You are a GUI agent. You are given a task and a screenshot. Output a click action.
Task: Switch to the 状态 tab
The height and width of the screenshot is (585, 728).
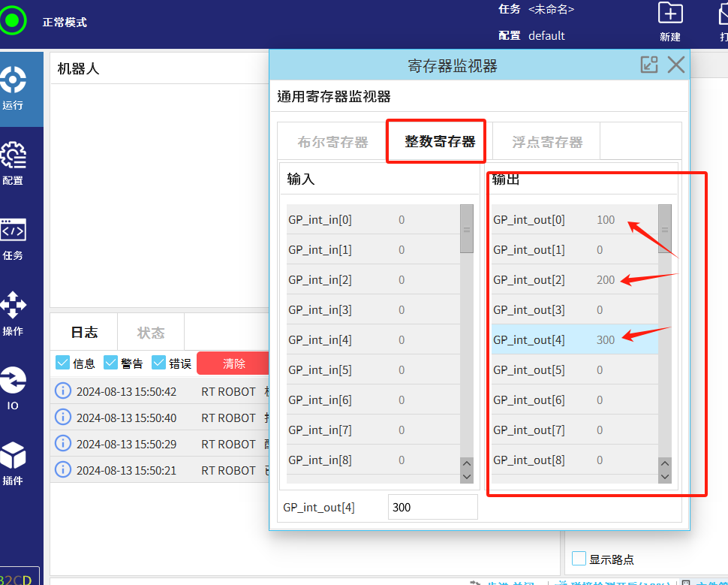point(151,333)
